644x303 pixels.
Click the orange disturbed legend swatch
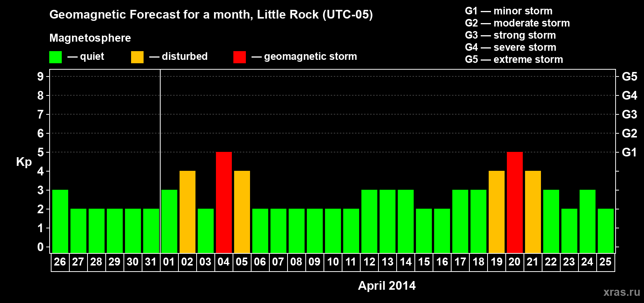[x=138, y=57]
